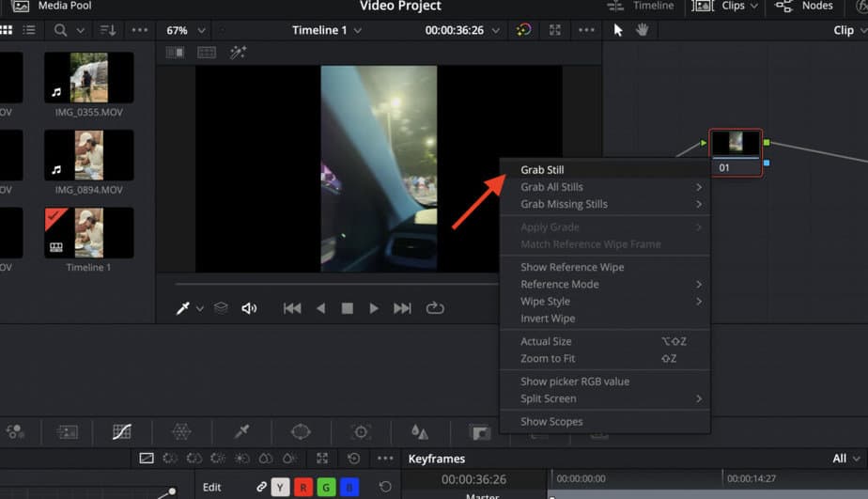Expand the Clips dropdown arrow
This screenshot has height=499, width=868.
754,6
